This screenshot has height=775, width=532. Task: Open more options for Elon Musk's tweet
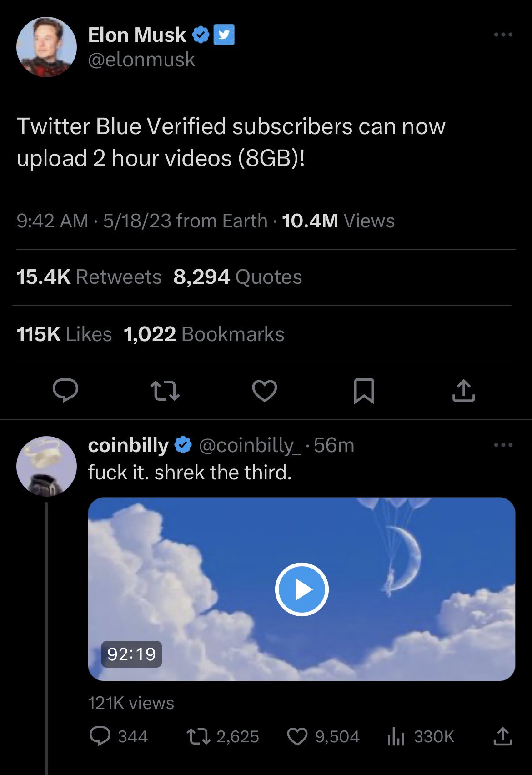(503, 35)
